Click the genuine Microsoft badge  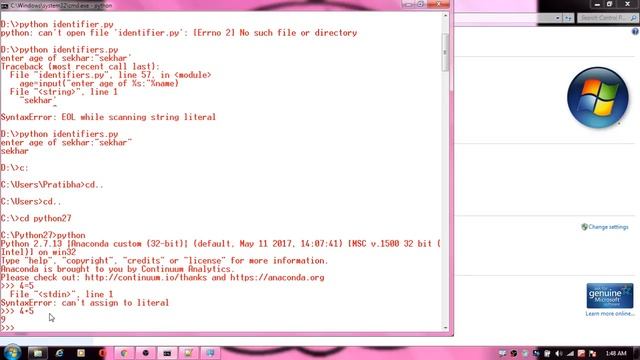click(610, 296)
